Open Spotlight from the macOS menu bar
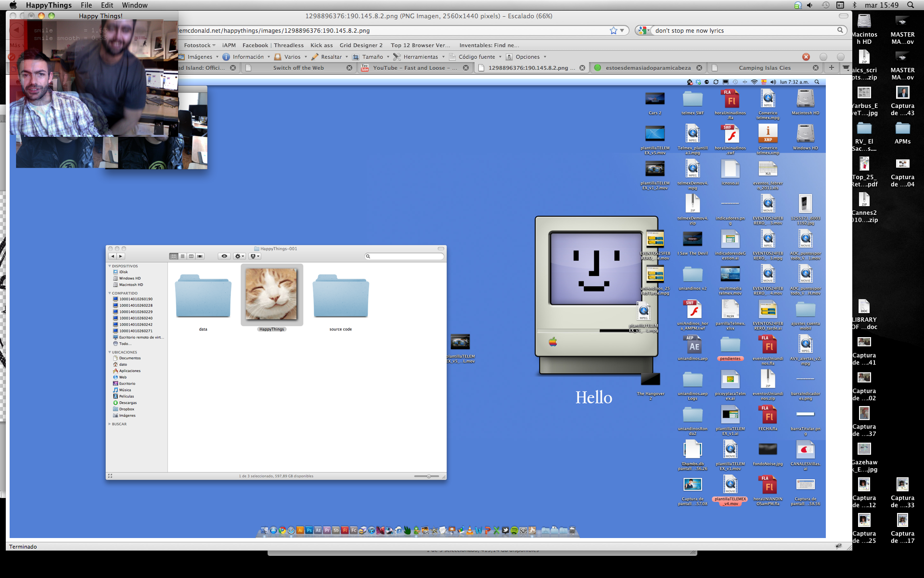This screenshot has height=578, width=924. pos(911,5)
